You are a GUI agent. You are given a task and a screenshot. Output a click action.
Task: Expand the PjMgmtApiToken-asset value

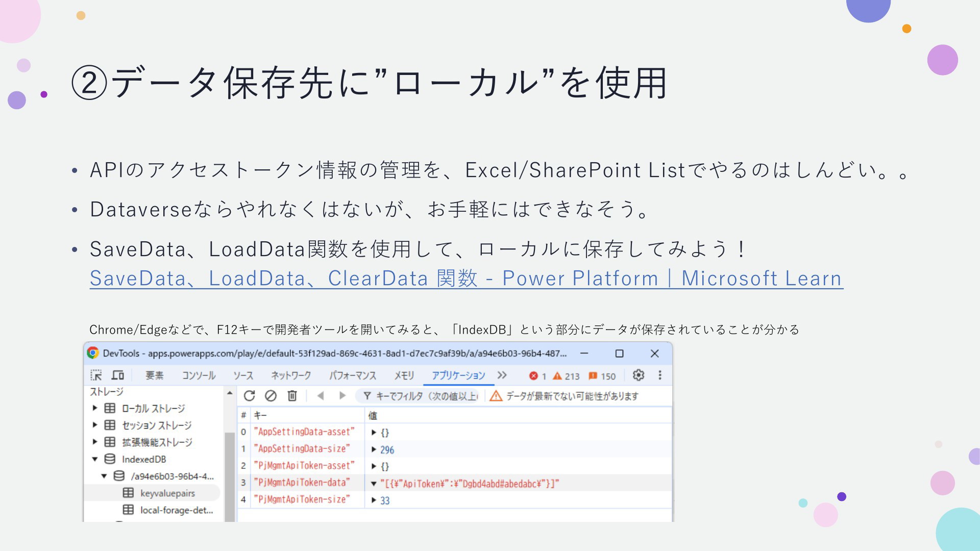click(374, 466)
